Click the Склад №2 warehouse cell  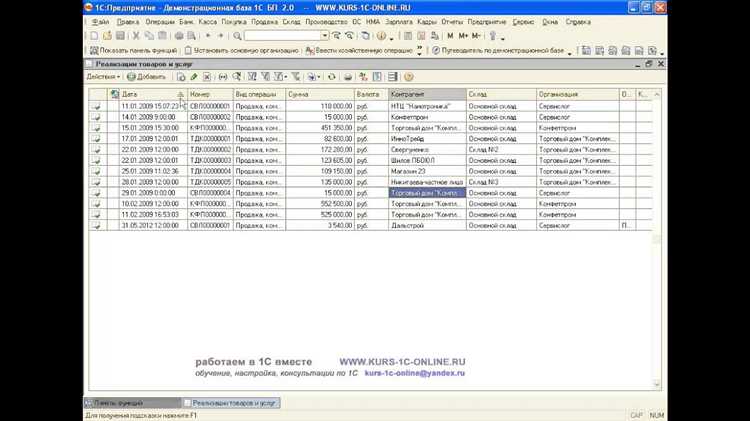(x=501, y=150)
